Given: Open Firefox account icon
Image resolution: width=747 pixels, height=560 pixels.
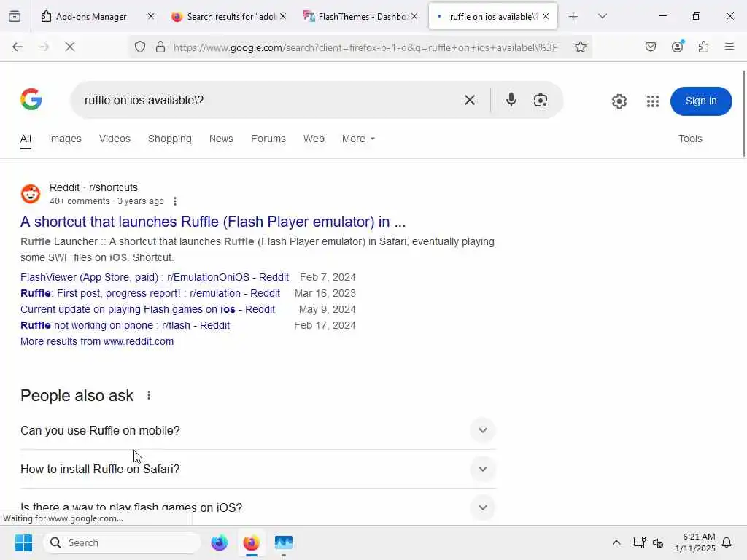Looking at the screenshot, I should pos(678,47).
